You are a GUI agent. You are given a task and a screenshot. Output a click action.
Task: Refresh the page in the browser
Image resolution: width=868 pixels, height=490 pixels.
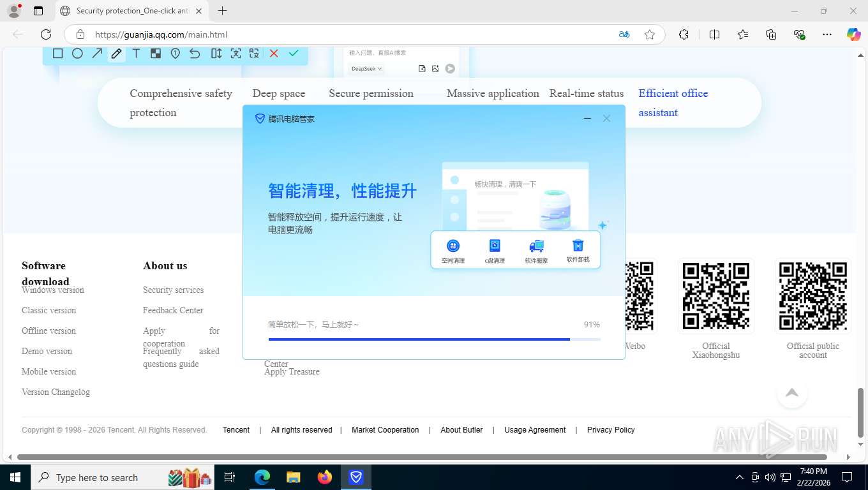46,34
